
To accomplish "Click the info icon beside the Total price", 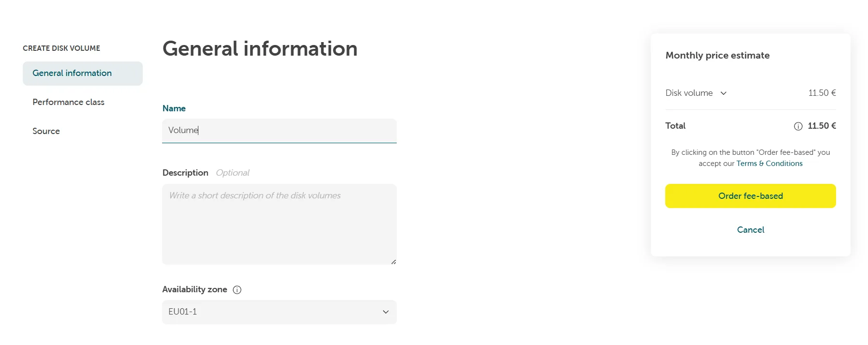I will (798, 126).
